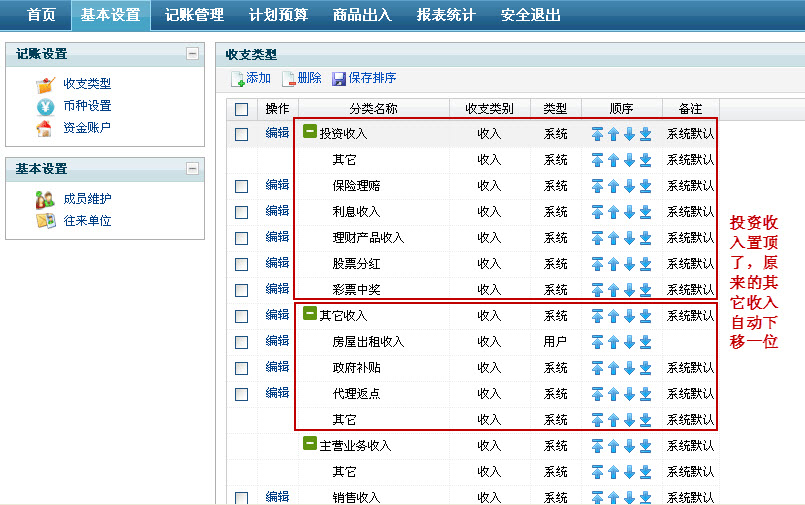
Task: Open the 首页 tab
Action: tap(41, 15)
